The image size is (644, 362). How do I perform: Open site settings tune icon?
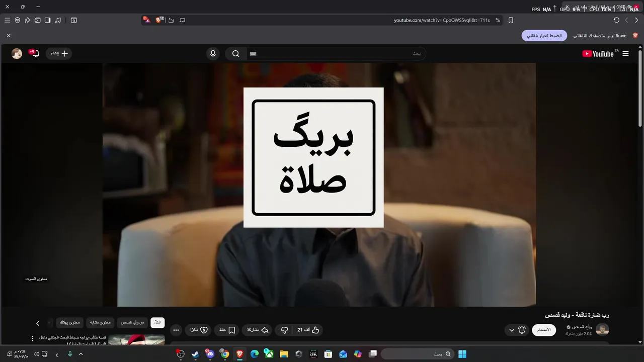[x=498, y=20]
